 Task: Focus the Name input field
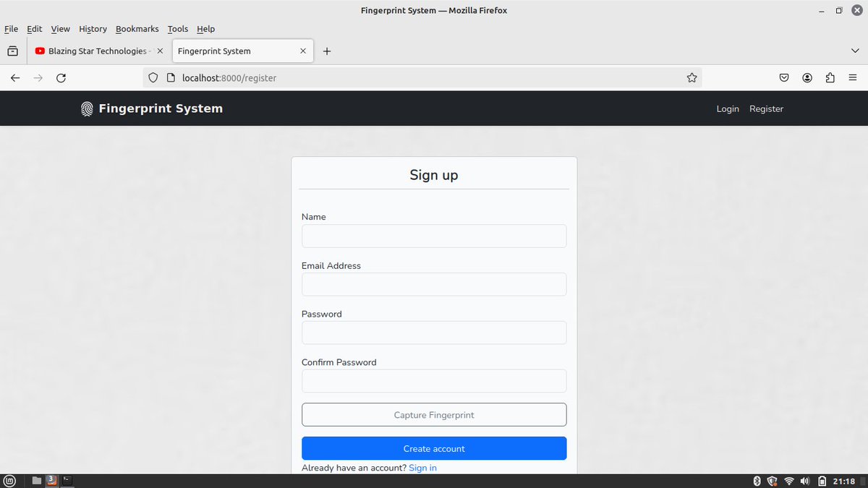coord(434,236)
